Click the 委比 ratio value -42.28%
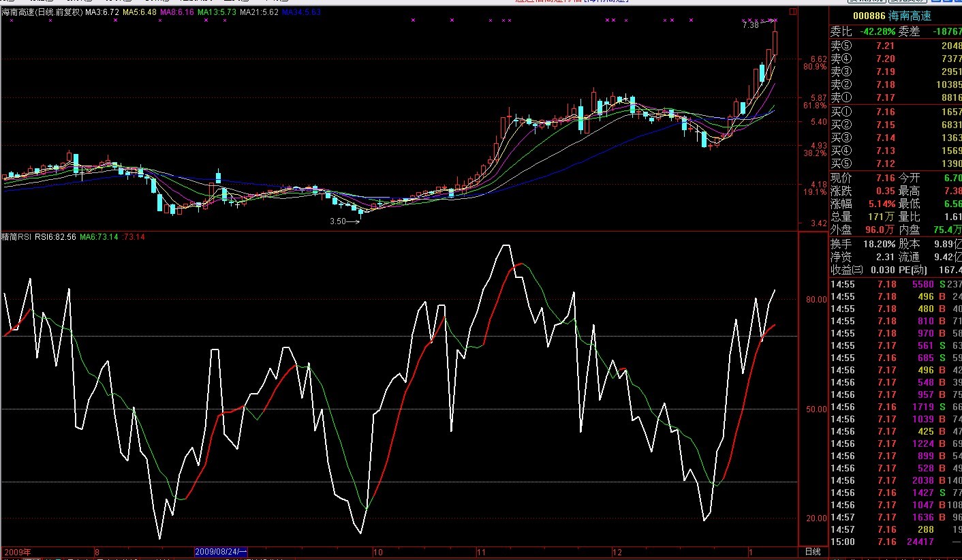 pyautogui.click(x=877, y=31)
